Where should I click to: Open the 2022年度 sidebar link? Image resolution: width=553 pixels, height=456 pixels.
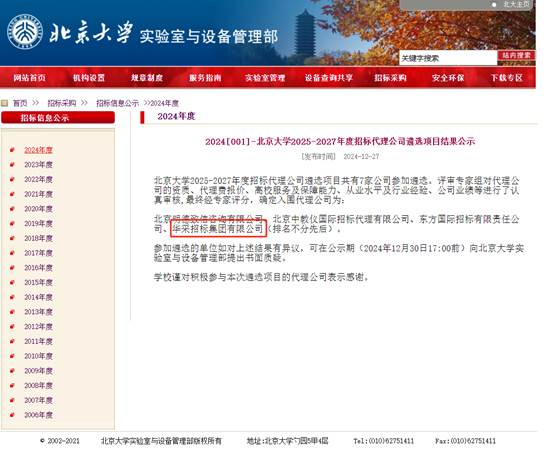point(38,180)
